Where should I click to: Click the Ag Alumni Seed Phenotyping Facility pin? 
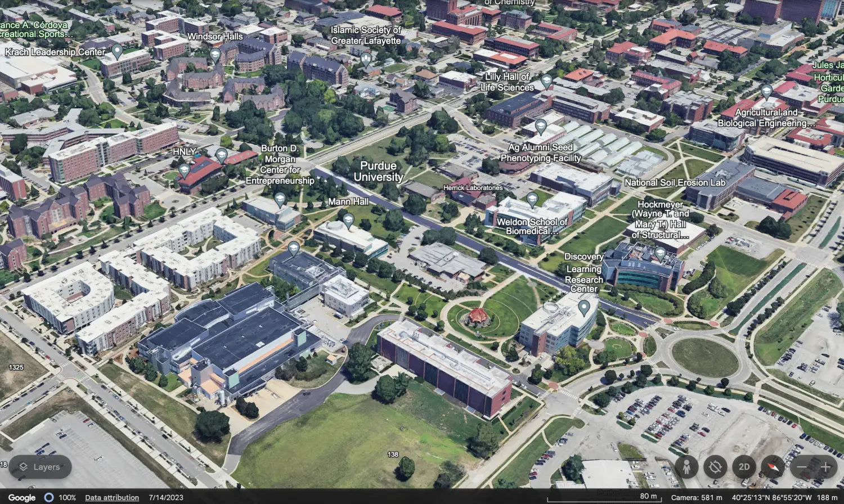click(541, 127)
